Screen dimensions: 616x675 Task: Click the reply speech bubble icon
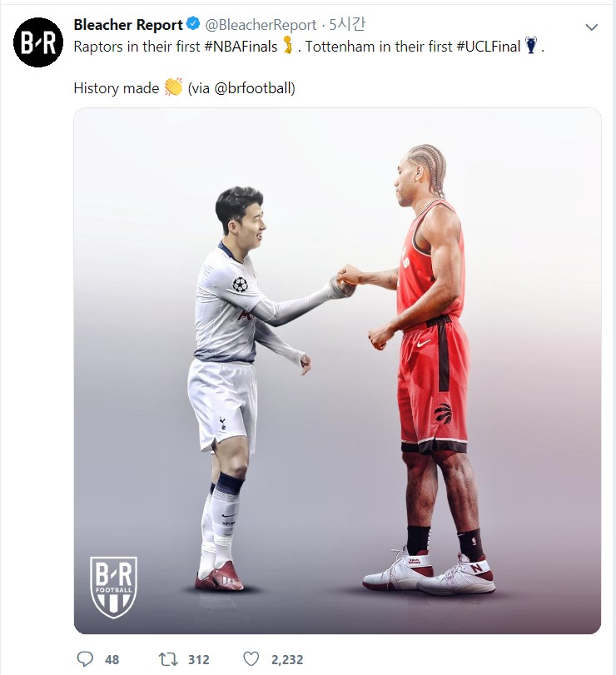coord(85,659)
